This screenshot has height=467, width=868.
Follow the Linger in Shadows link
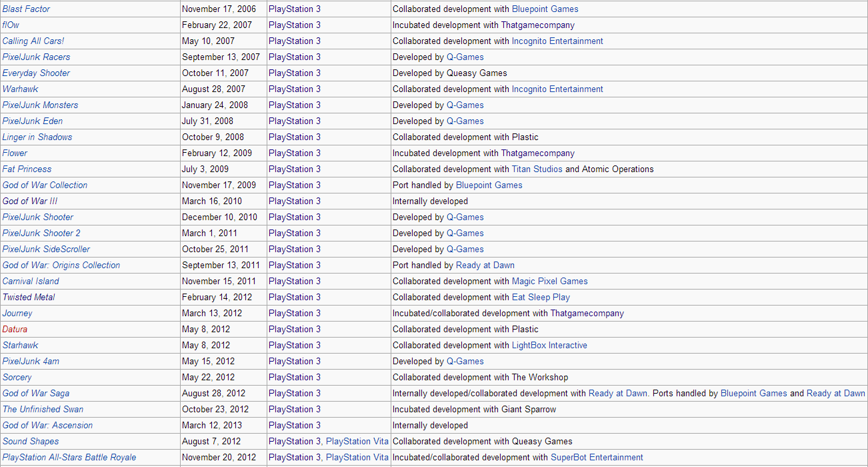click(x=37, y=137)
